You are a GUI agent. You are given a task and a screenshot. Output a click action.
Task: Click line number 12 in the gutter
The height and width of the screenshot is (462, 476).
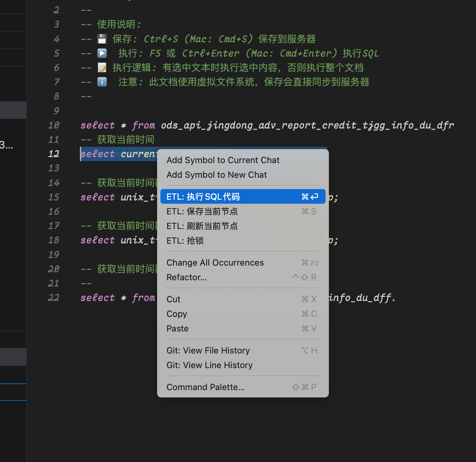coord(54,154)
